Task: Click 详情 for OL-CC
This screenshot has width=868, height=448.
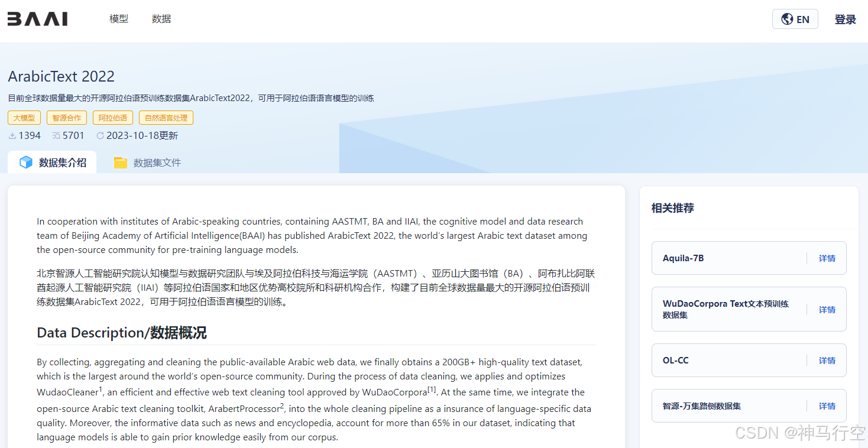Action: (827, 361)
